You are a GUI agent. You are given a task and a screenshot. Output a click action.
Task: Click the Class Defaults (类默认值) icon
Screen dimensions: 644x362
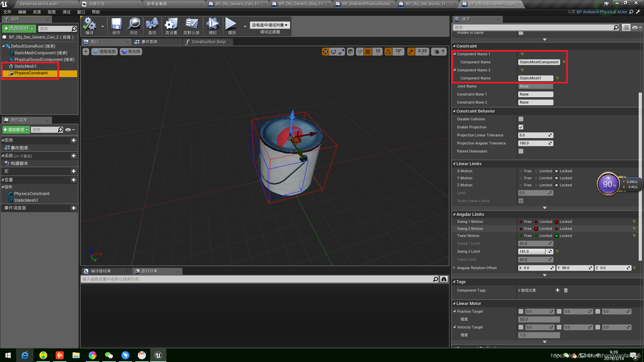pos(192,24)
